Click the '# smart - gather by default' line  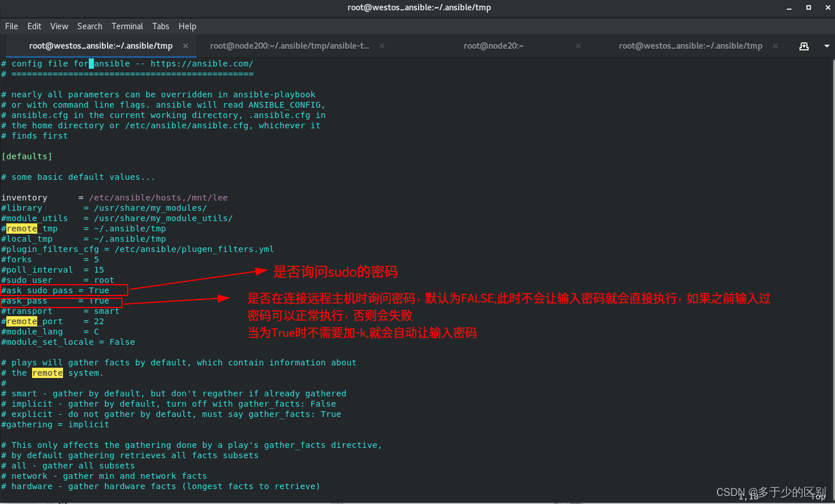click(174, 393)
